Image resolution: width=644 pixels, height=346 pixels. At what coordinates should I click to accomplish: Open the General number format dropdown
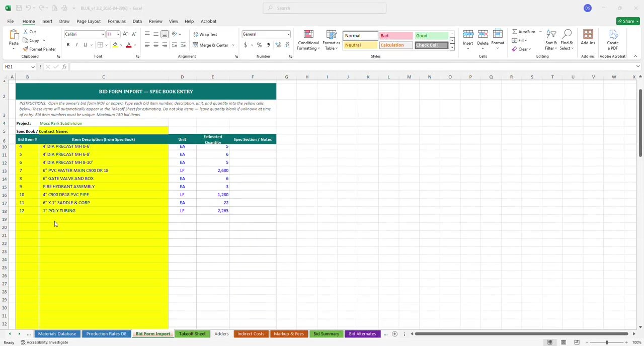(288, 34)
